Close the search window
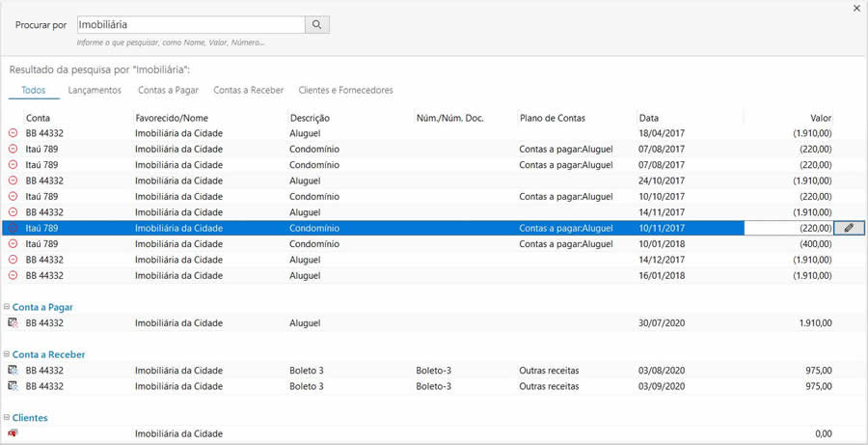The width and height of the screenshot is (868, 445). coord(856,9)
